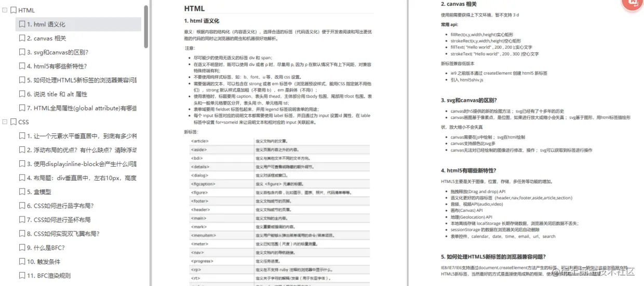Screen dimensions: 644x286
Task: Open bookmark '3. 使用display:inline-block会产生什么问题'
Action: click(82, 164)
